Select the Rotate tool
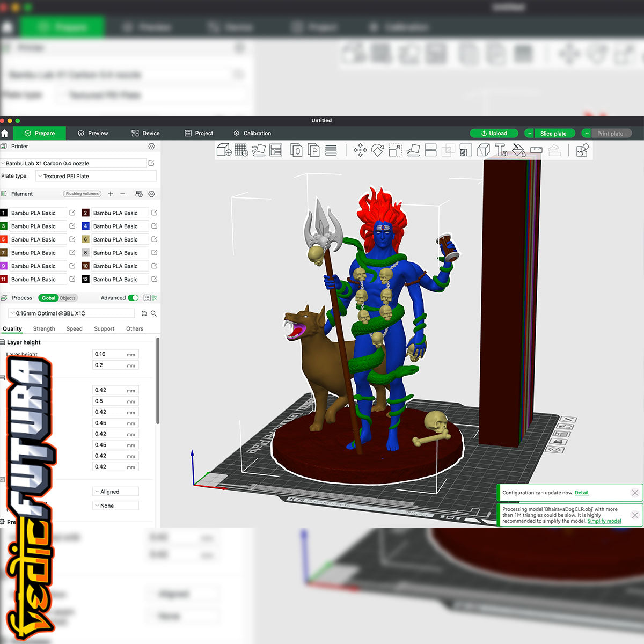This screenshot has width=644, height=644. 378,150
